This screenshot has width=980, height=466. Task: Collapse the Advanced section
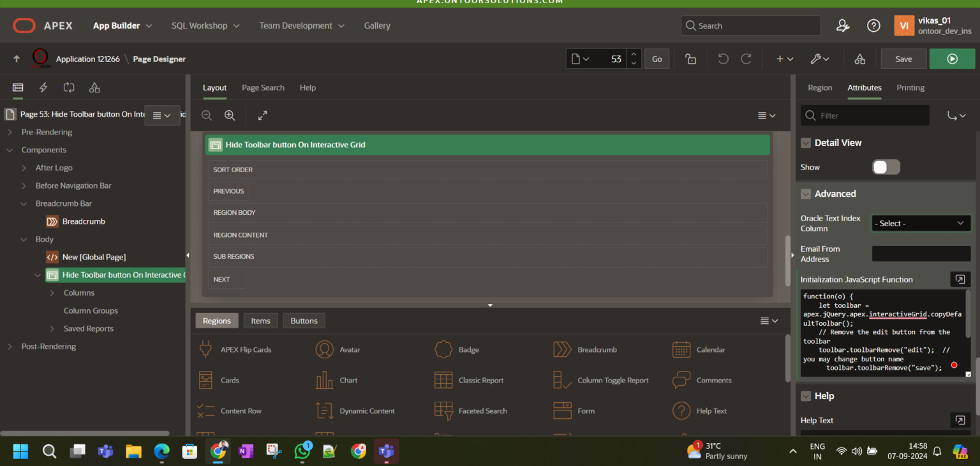click(806, 194)
